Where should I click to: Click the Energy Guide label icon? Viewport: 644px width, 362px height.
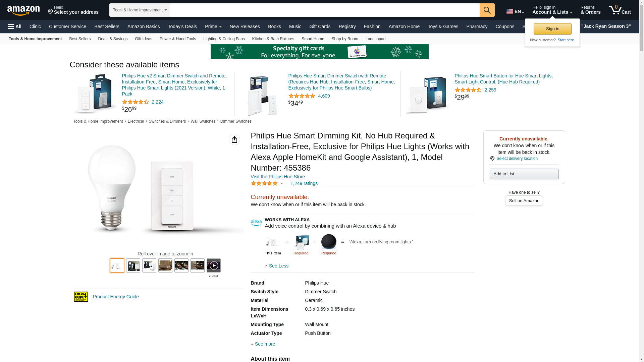[x=81, y=297]
